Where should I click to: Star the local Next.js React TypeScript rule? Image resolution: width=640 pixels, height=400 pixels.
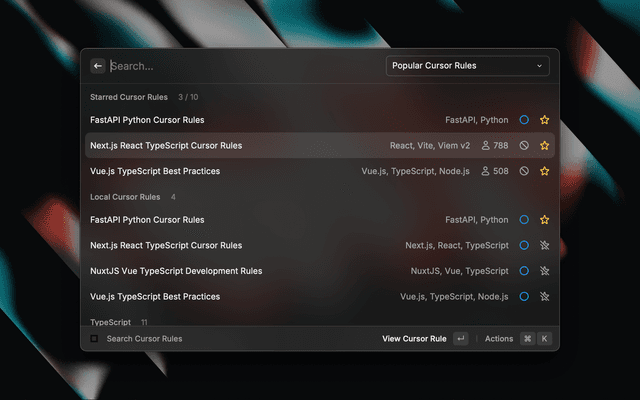[x=545, y=245]
